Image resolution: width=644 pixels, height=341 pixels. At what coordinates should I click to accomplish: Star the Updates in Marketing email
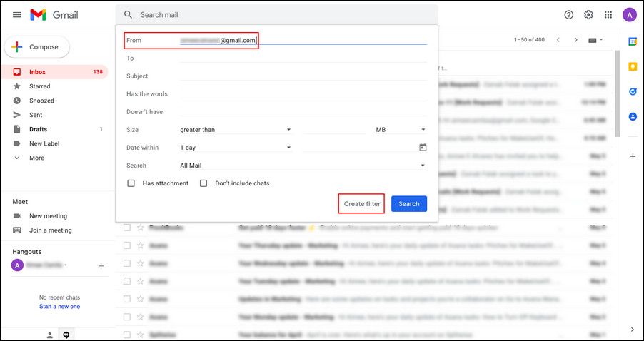click(141, 299)
